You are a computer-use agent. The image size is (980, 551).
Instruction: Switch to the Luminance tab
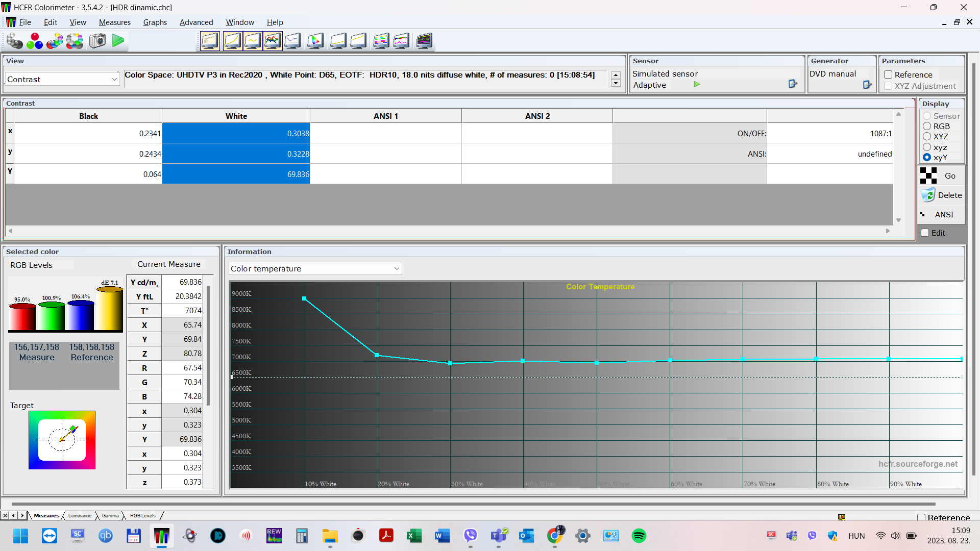tap(80, 516)
